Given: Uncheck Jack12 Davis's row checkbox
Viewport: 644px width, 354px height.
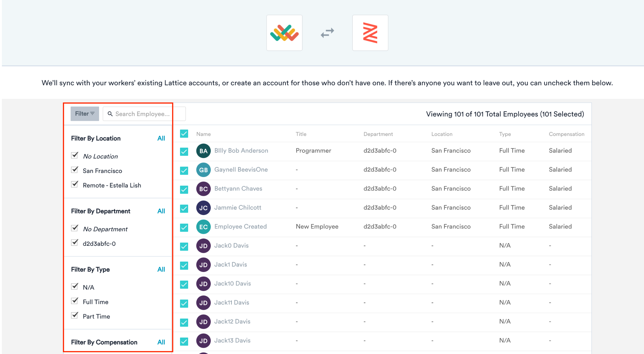Looking at the screenshot, I should coord(184,322).
